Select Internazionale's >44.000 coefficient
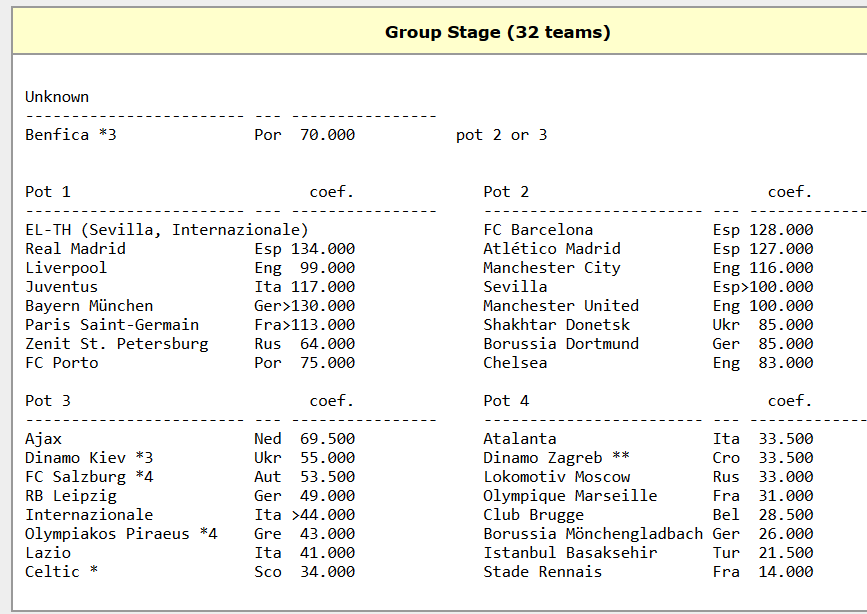 (x=323, y=514)
